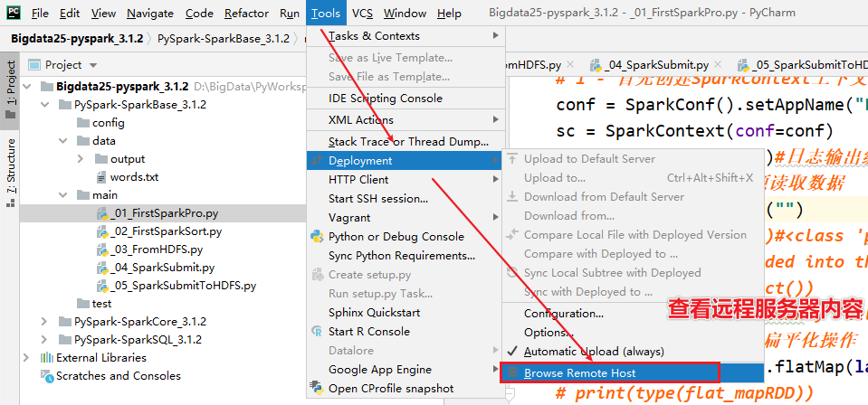868x405 pixels.
Task: Click External Libraries icon
Action: click(x=47, y=357)
